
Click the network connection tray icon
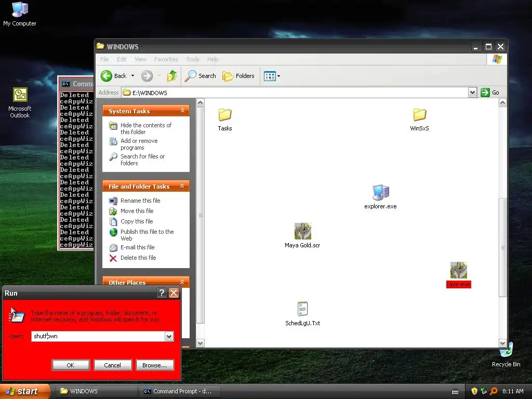point(484,391)
